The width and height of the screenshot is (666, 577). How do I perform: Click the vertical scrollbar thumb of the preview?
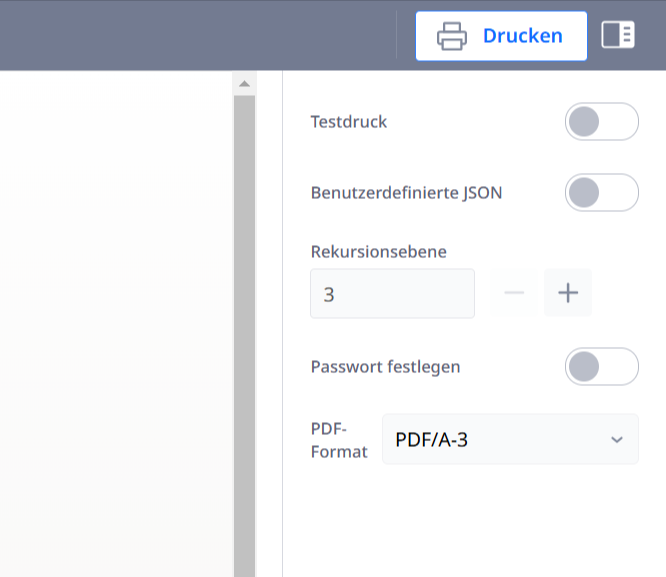pyautogui.click(x=244, y=330)
